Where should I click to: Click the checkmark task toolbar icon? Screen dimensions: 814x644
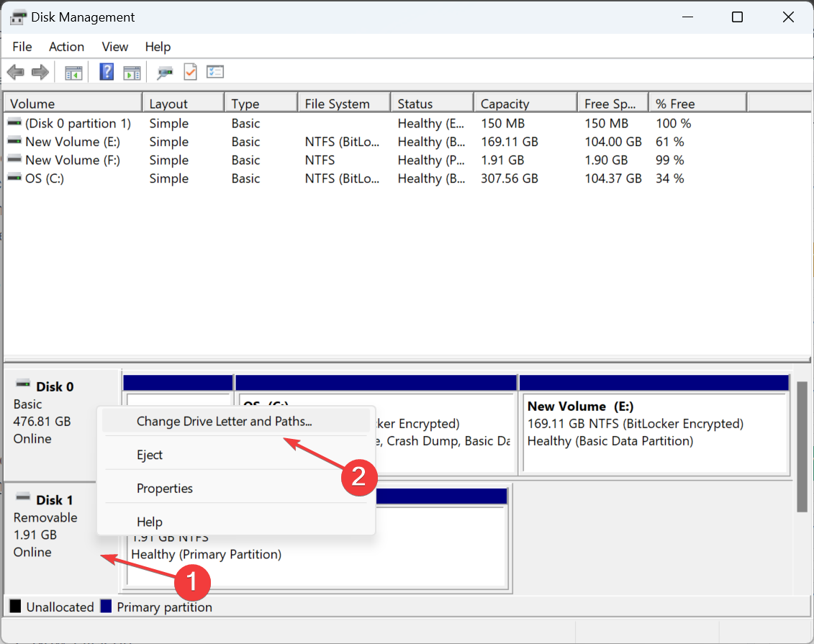[190, 71]
